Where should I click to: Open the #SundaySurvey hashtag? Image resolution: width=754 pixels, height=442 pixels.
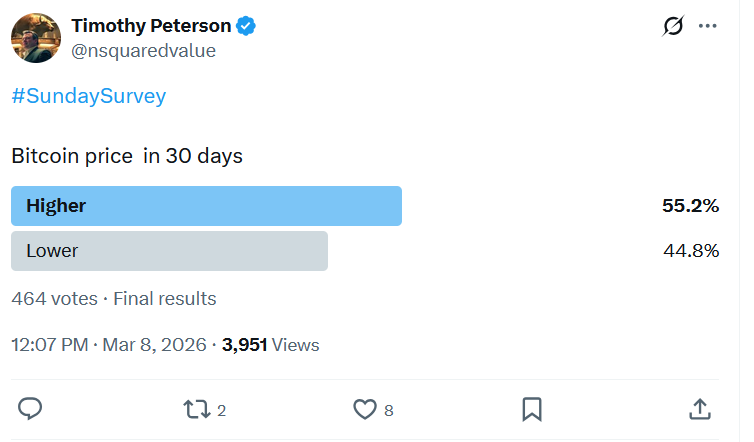[88, 96]
